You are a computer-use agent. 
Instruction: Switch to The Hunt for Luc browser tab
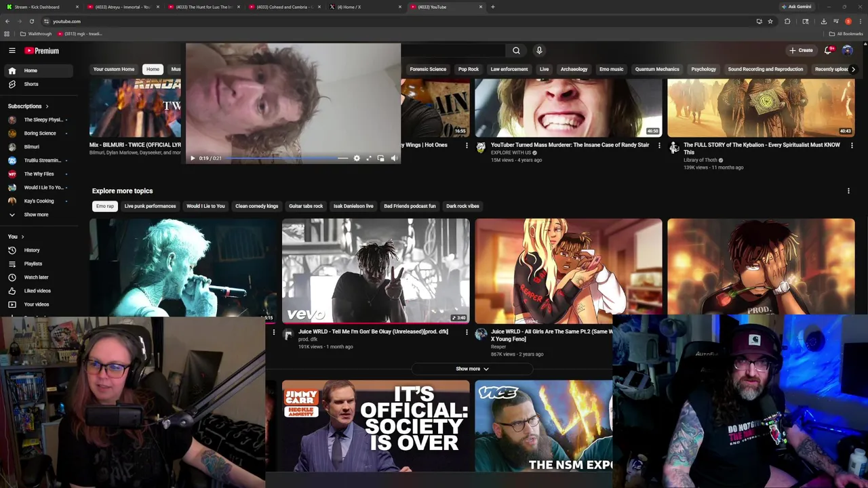pos(204,7)
